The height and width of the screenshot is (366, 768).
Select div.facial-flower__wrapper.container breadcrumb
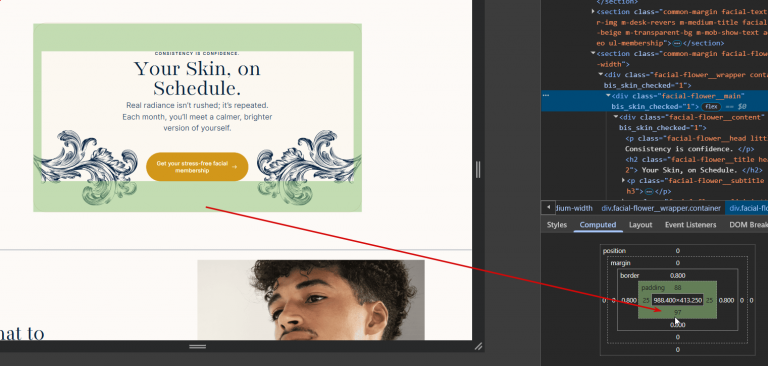point(661,208)
